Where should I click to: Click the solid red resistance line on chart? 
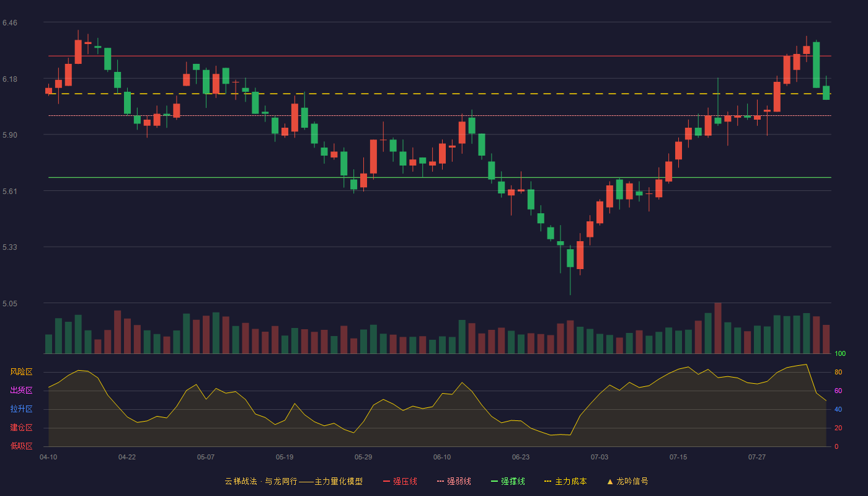point(440,56)
